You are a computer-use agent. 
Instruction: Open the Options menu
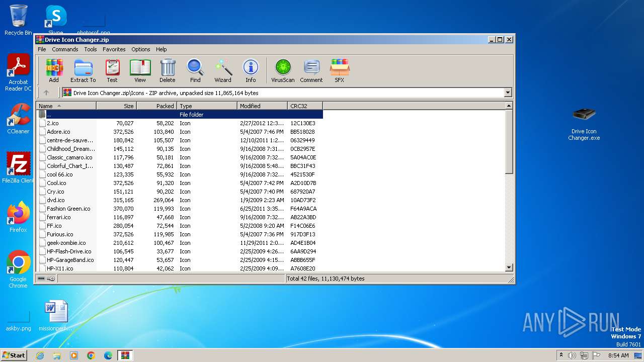click(141, 49)
